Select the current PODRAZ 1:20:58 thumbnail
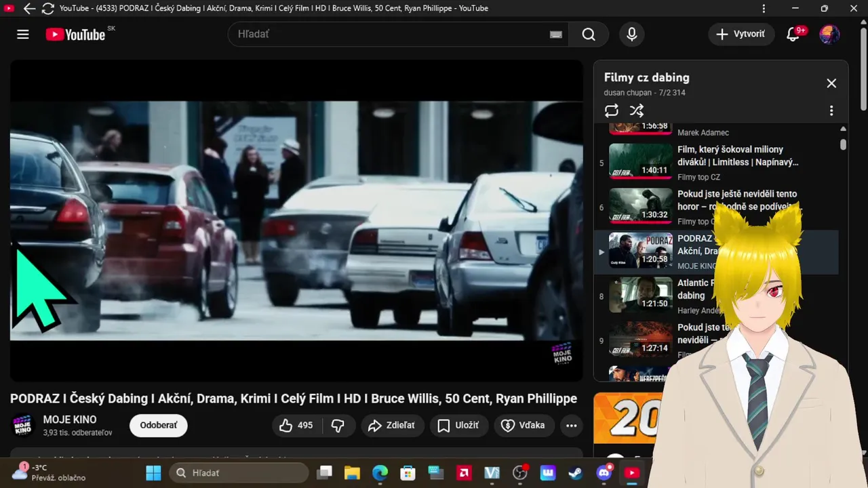868x488 pixels. pos(641,250)
